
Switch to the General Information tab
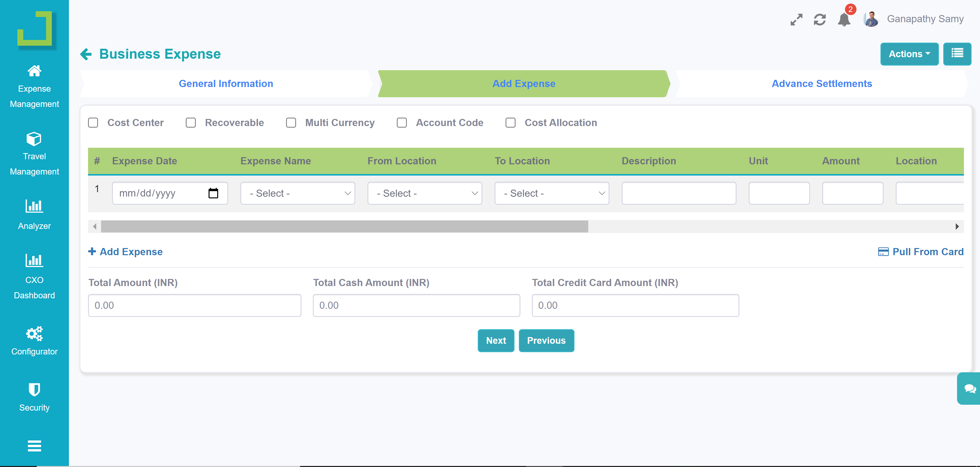(226, 84)
